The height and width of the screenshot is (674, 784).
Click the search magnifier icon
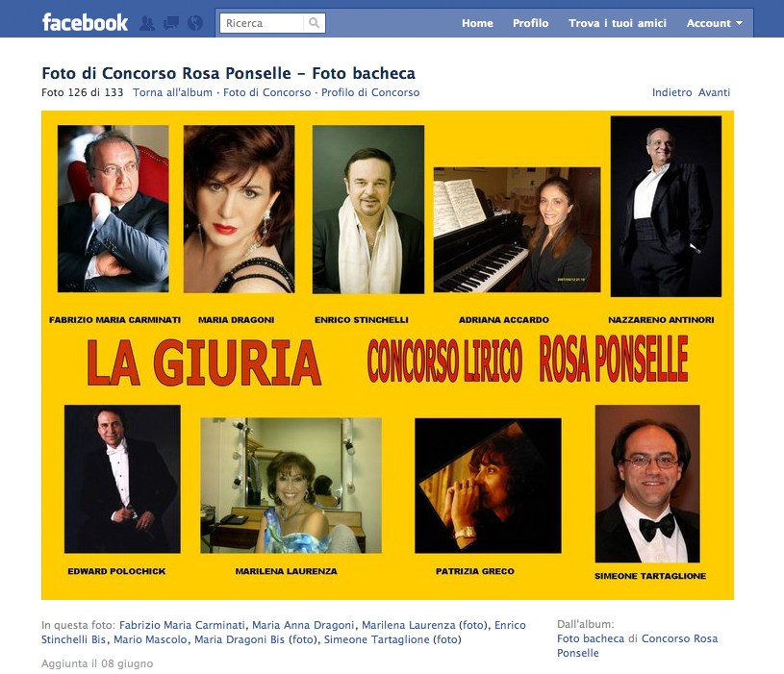pyautogui.click(x=314, y=23)
